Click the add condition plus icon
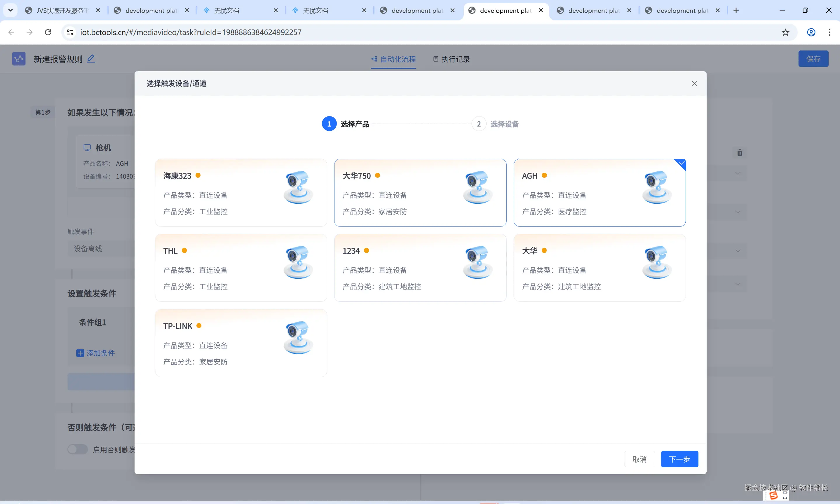The height and width of the screenshot is (504, 840). [x=80, y=353]
